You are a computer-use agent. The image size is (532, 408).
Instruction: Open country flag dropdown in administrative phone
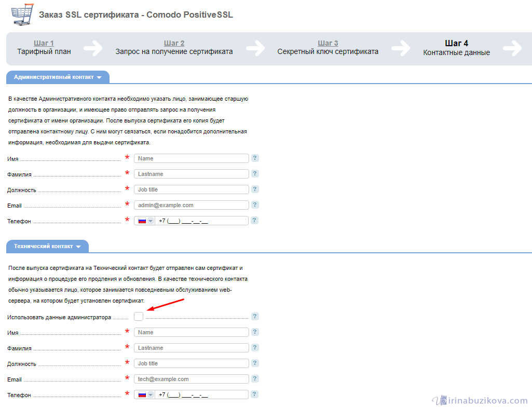145,221
